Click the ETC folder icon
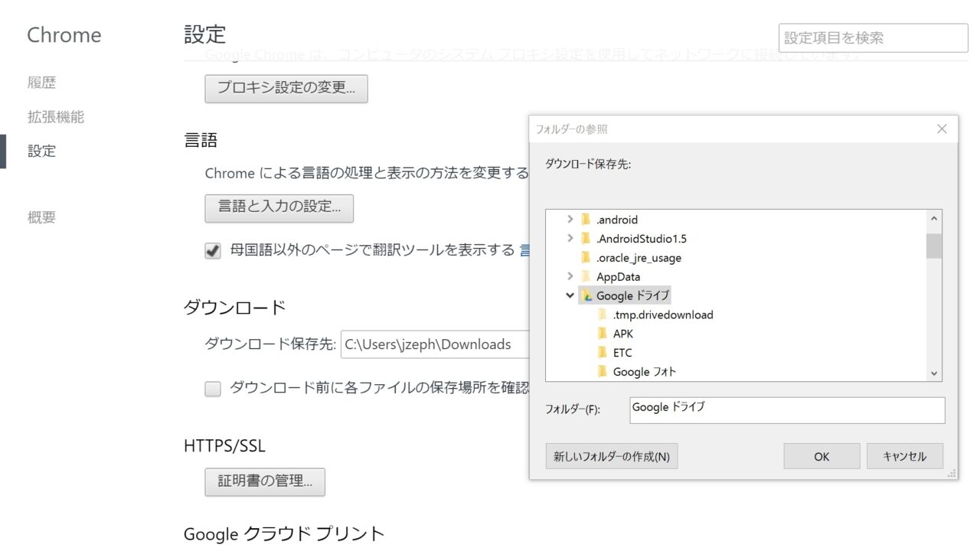 (603, 353)
